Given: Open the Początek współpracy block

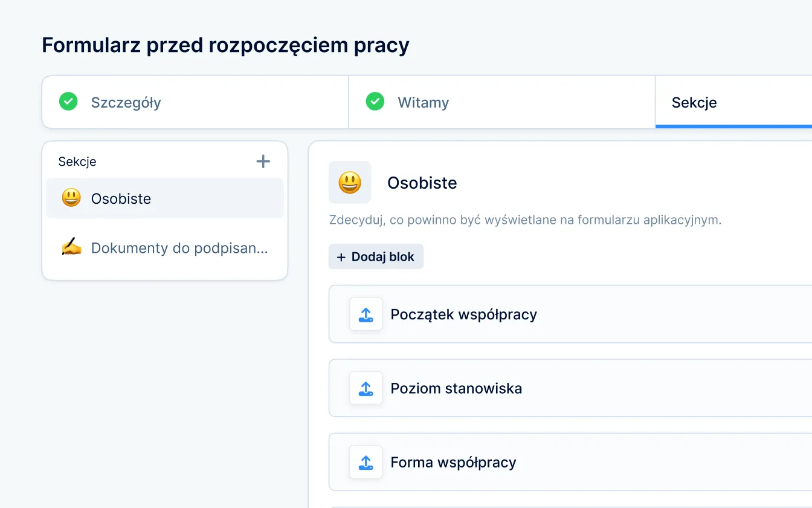Looking at the screenshot, I should tap(463, 314).
